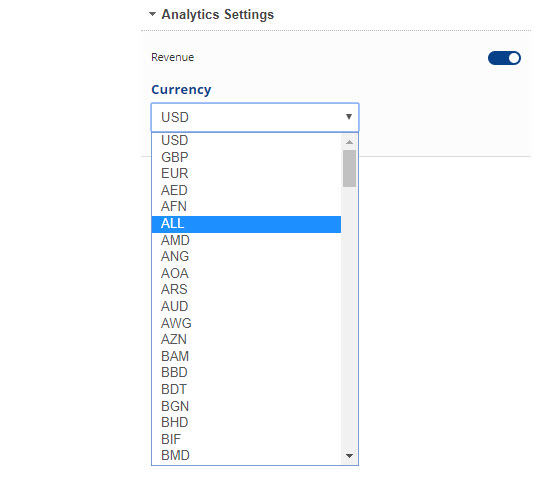Click the scrollbar down arrow in list
The image size is (540, 477).
[350, 456]
